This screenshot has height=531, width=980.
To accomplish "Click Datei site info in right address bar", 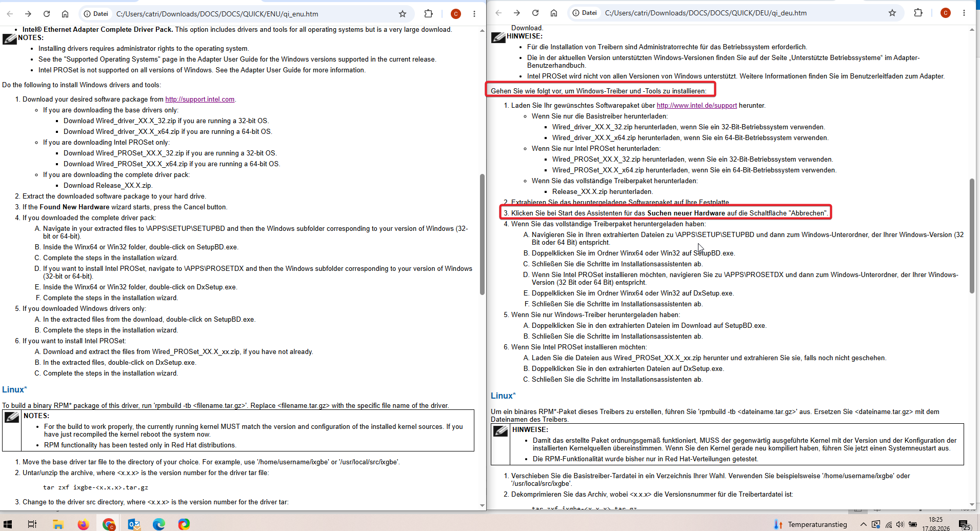I will point(585,13).
